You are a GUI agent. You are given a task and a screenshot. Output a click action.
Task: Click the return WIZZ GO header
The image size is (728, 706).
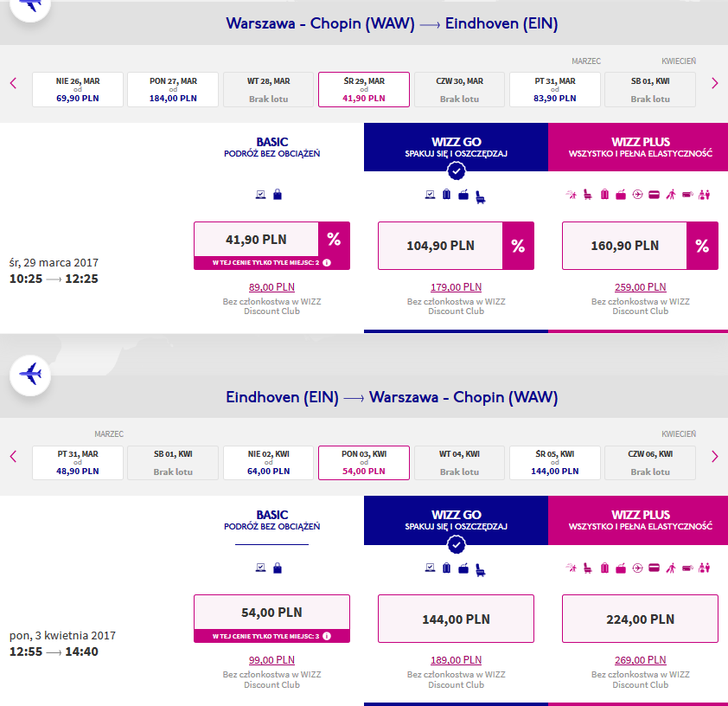456,520
